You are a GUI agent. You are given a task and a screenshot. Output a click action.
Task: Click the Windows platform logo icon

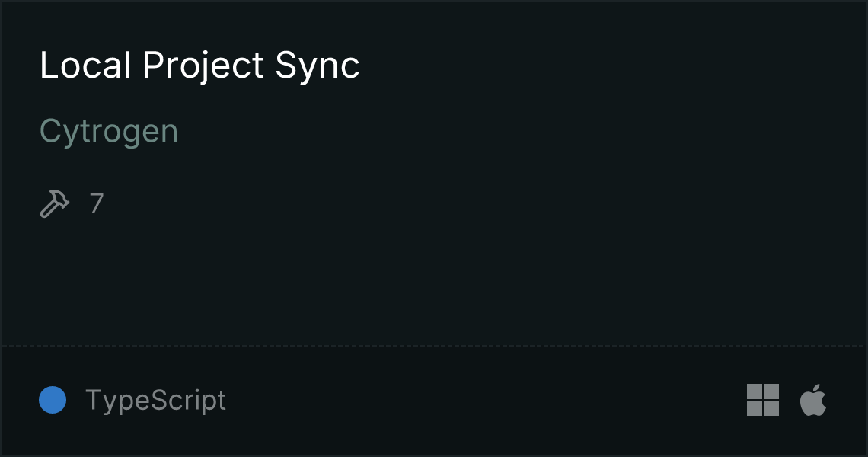pyautogui.click(x=762, y=400)
